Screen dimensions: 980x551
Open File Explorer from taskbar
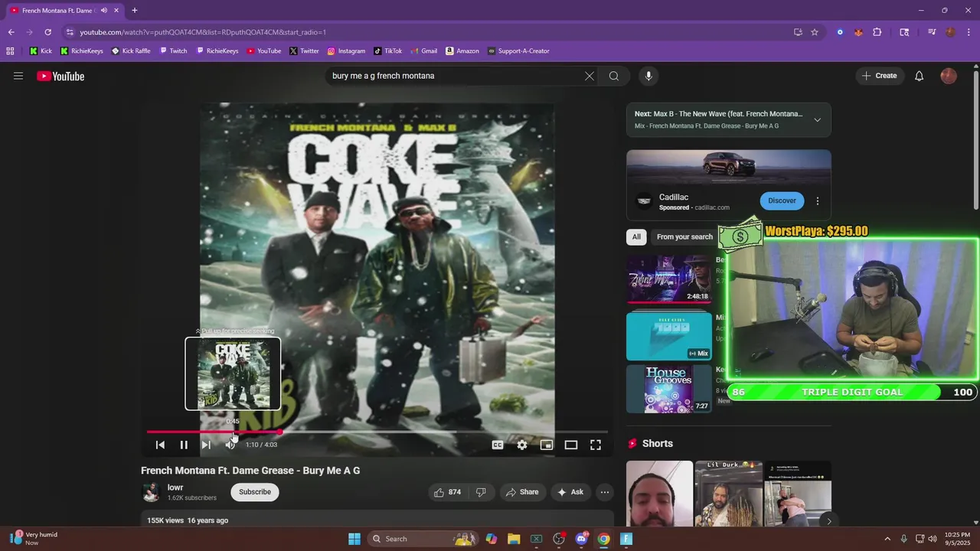[514, 539]
